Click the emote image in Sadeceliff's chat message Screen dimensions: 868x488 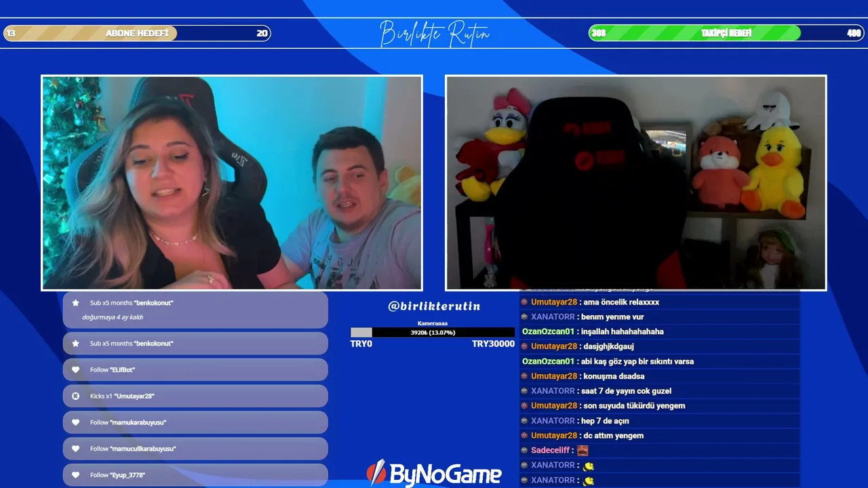tap(583, 451)
